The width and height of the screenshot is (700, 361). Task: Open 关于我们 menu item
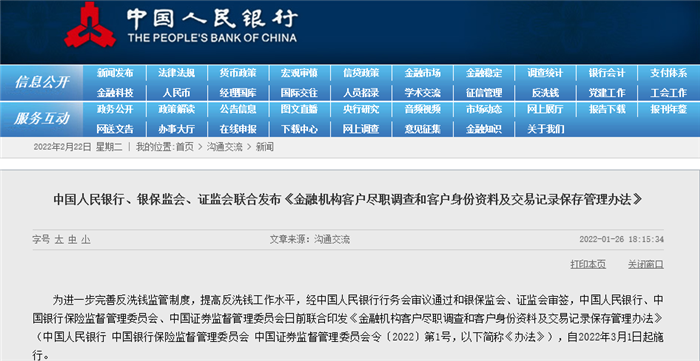click(545, 129)
